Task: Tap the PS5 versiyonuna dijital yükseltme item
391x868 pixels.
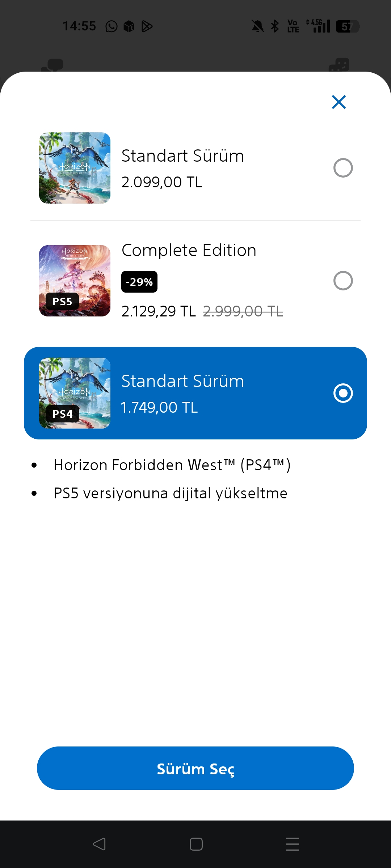Action: [x=171, y=493]
